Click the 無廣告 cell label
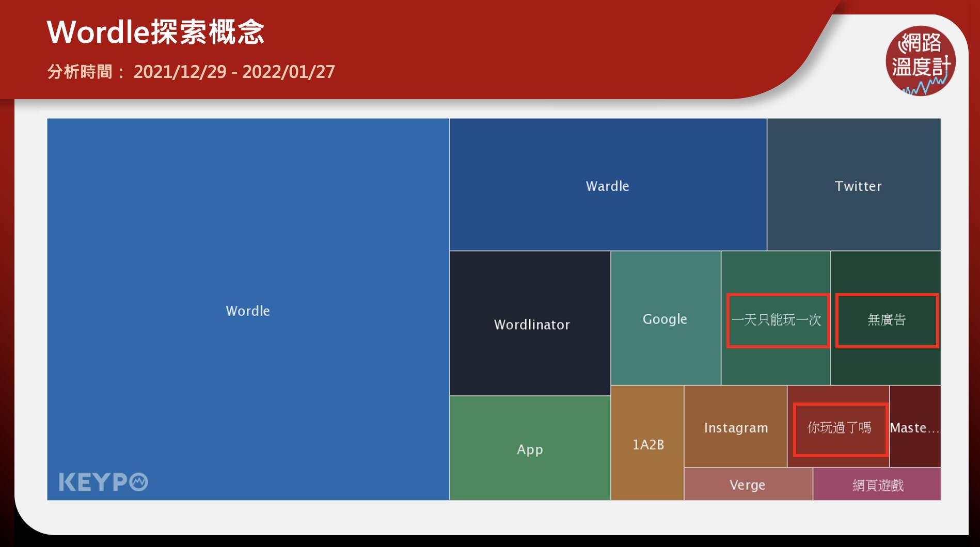Image resolution: width=980 pixels, height=547 pixels. 887,320
